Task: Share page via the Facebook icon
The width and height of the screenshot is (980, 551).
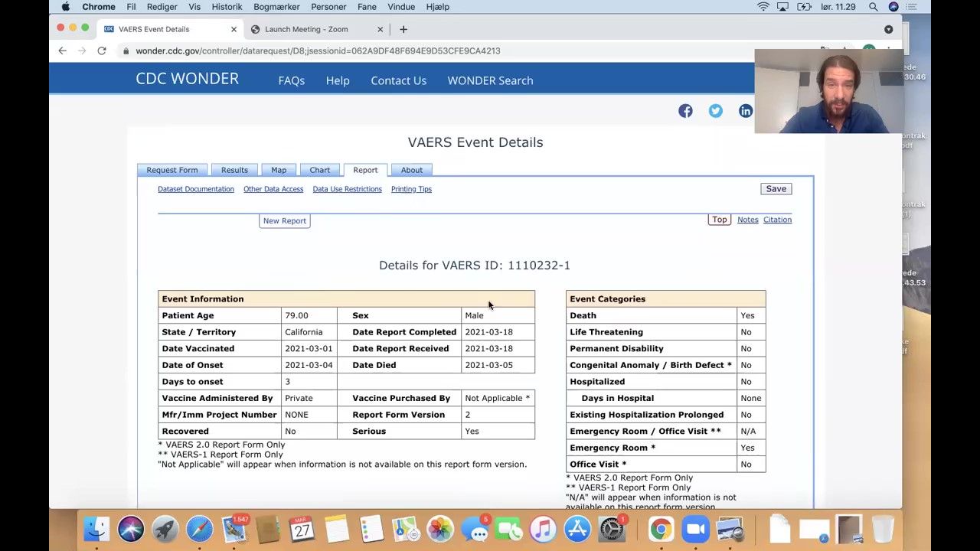Action: point(685,111)
